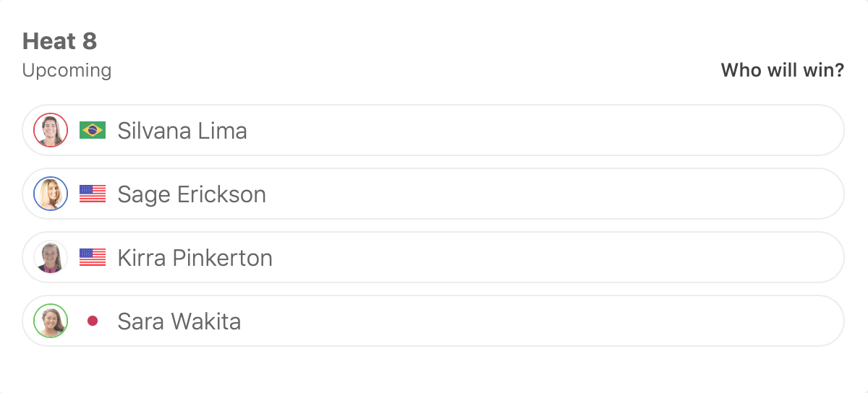Click Silvana Lima's avatar photo
Screen dimensions: 868x393
51,130
